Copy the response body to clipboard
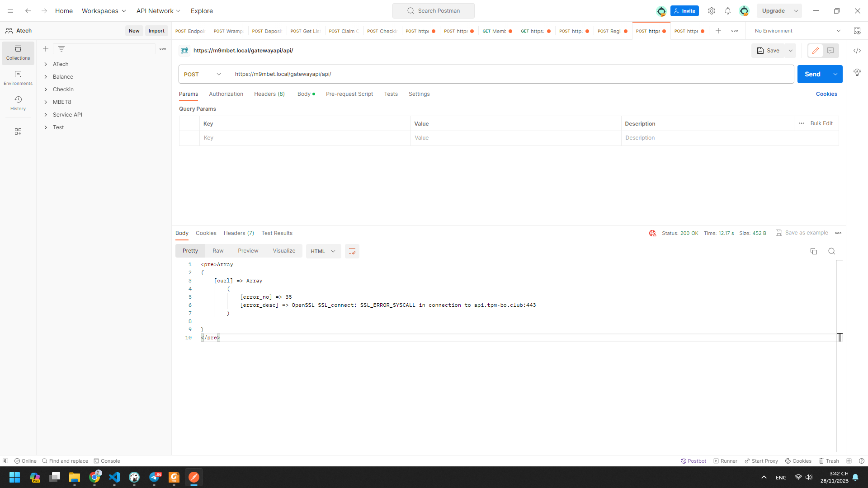The height and width of the screenshot is (488, 868). pos(814,251)
